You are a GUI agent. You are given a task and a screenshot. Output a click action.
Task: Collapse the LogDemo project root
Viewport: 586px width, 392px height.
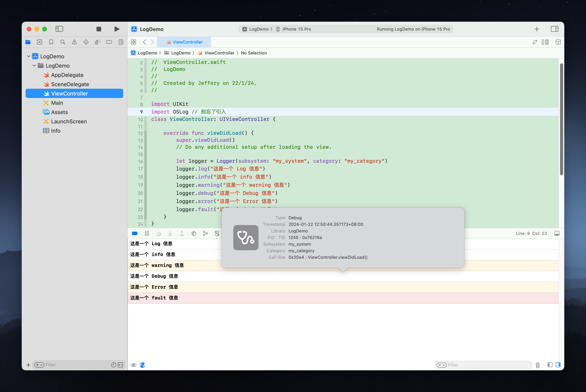point(29,56)
